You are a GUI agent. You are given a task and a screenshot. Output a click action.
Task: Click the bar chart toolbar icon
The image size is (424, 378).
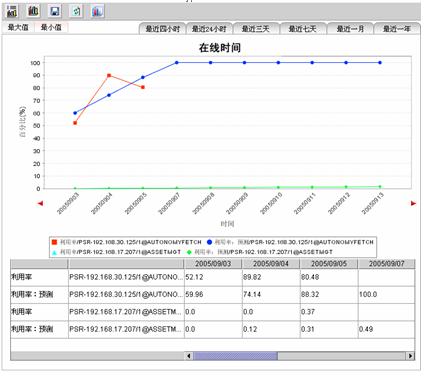pyautogui.click(x=33, y=11)
